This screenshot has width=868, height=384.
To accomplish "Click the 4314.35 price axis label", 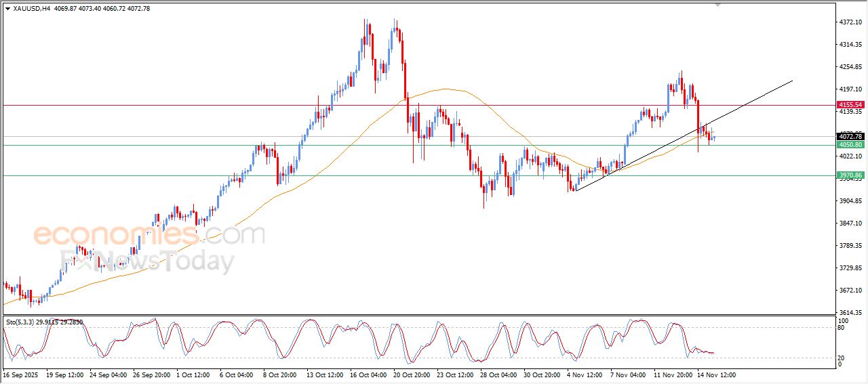I will click(851, 45).
